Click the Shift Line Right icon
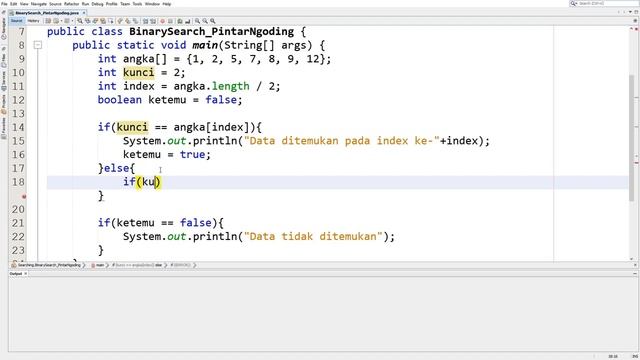The image size is (640, 360). [153, 21]
